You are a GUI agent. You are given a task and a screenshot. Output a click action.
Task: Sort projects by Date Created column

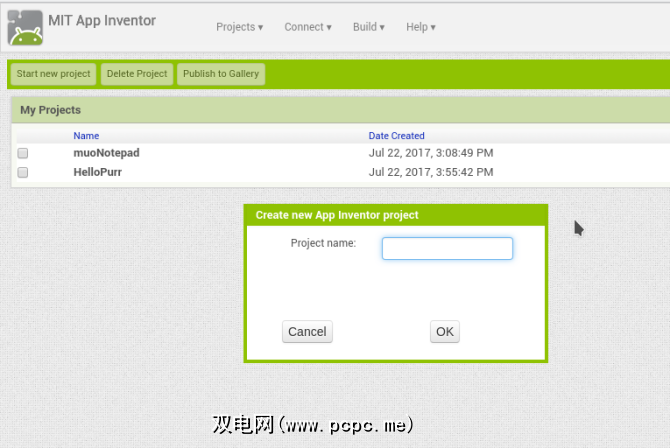(397, 136)
